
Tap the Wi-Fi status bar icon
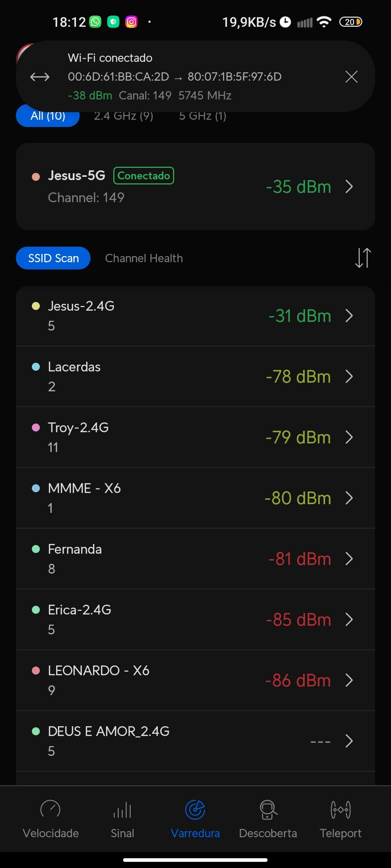pos(324,22)
